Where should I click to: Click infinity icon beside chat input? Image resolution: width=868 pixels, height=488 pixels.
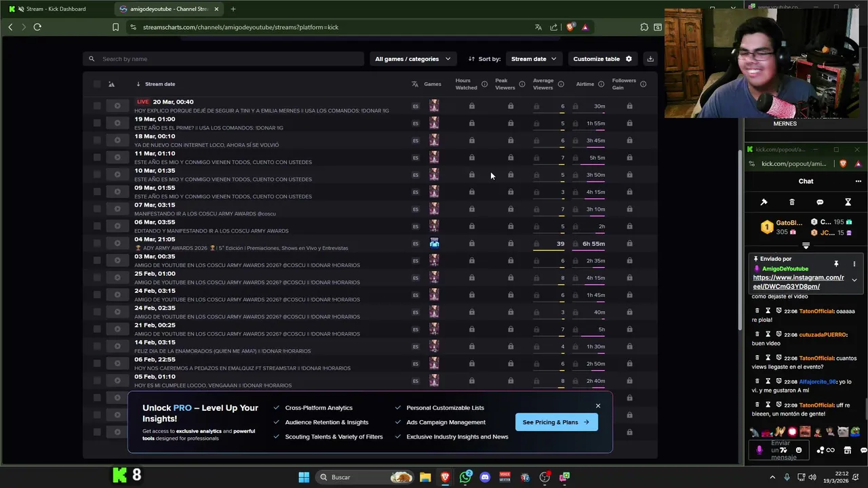(x=831, y=450)
